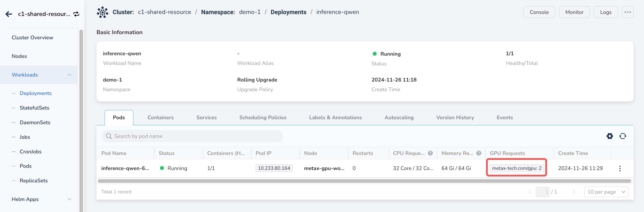Screen dimensions: 644x212
Task: Click the cluster logo icon in breadcrumb
Action: pyautogui.click(x=103, y=12)
